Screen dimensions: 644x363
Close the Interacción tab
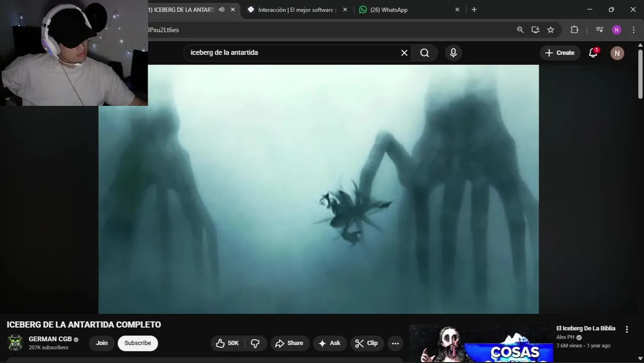(x=345, y=10)
